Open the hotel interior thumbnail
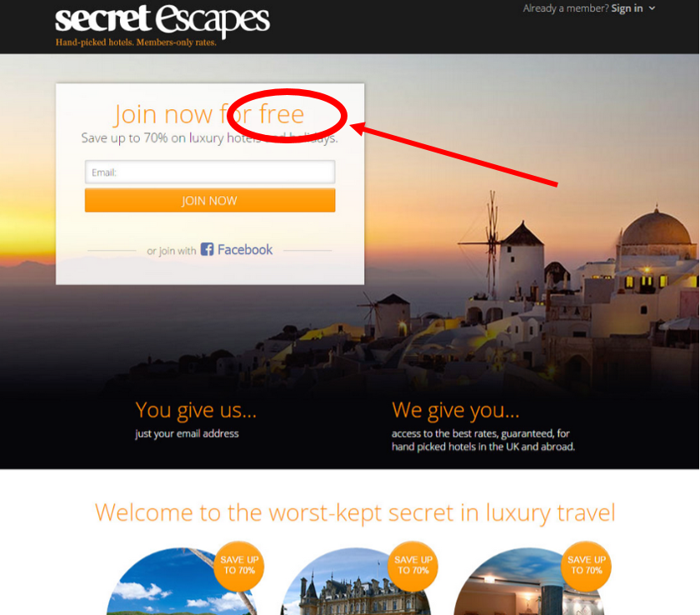Image resolution: width=700 pixels, height=615 pixels. click(528, 582)
